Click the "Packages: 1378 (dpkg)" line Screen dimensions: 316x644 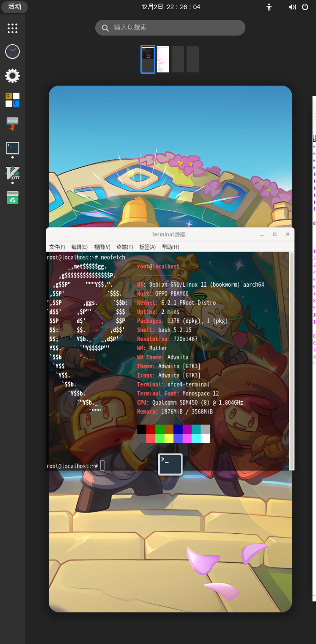click(x=183, y=321)
